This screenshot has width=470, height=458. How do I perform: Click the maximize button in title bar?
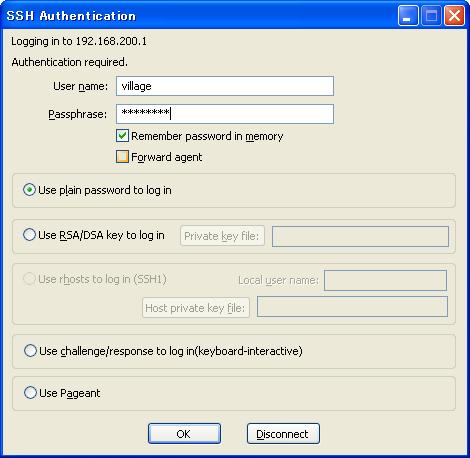[x=431, y=16]
